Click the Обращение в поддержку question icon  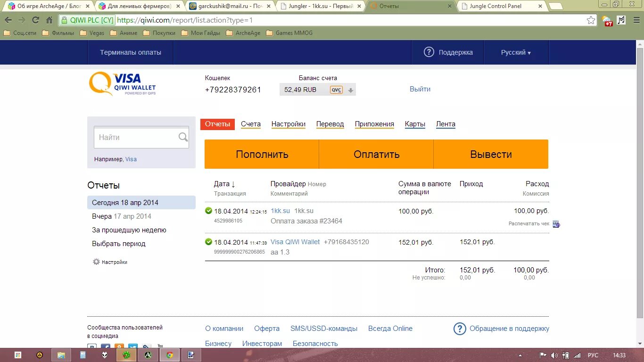460,329
